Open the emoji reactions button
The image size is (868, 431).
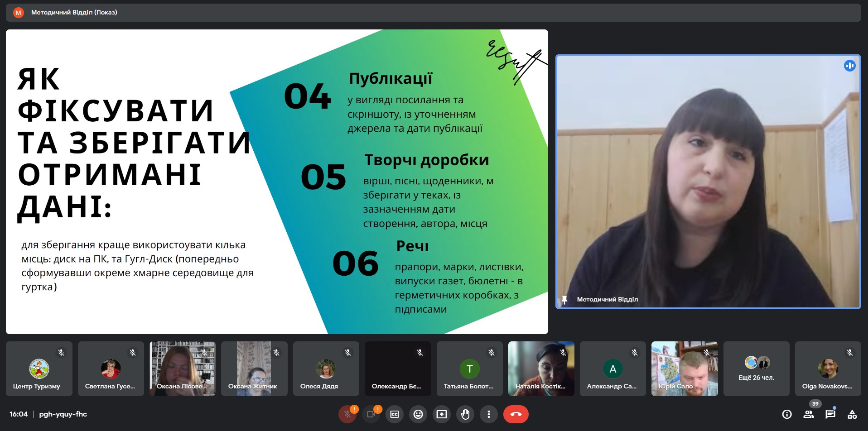pos(418,414)
